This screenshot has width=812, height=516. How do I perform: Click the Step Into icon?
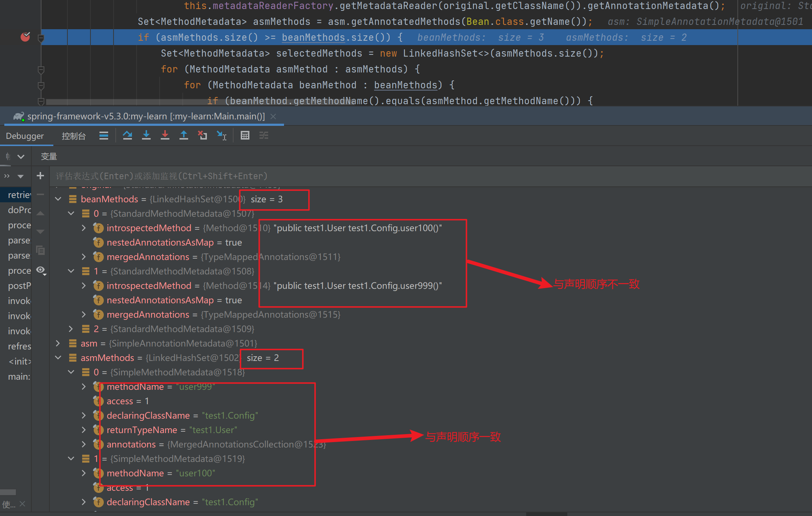(146, 136)
